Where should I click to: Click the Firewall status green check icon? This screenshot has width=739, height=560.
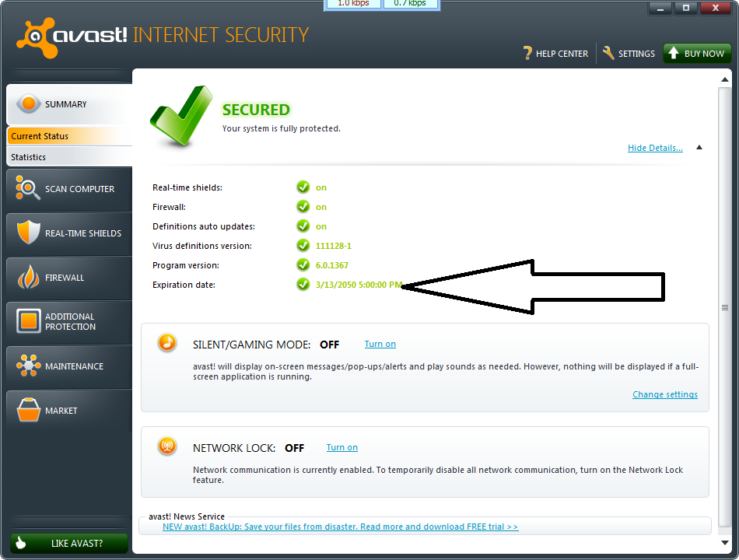(303, 206)
